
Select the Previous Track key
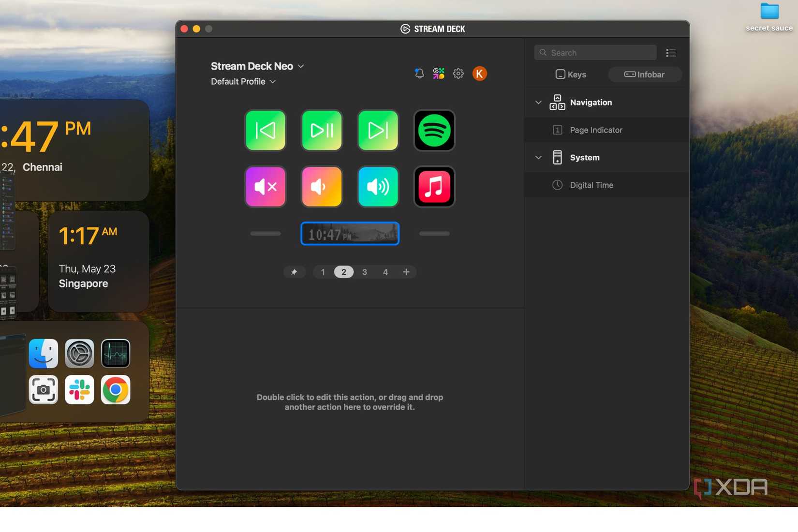coord(265,130)
